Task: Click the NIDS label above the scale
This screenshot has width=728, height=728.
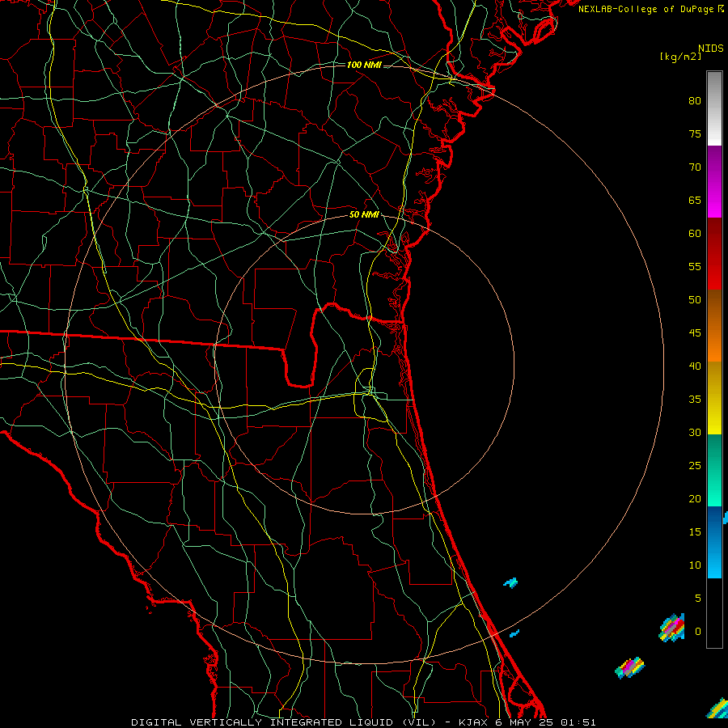Action: click(710, 49)
